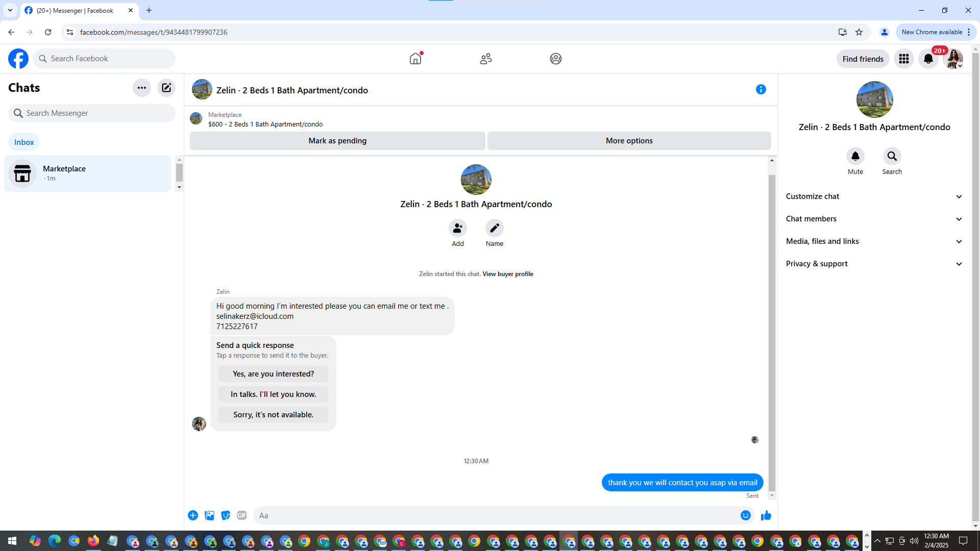Click Mark as pending button
The image size is (980, 551).
(x=337, y=141)
